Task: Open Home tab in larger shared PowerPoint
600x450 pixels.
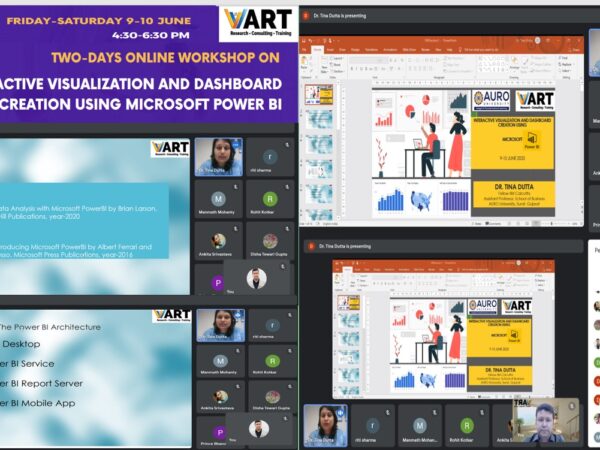Action: (317, 50)
